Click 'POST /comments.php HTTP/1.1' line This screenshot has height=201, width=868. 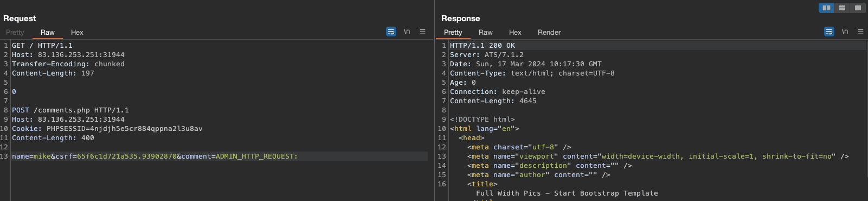coord(70,110)
